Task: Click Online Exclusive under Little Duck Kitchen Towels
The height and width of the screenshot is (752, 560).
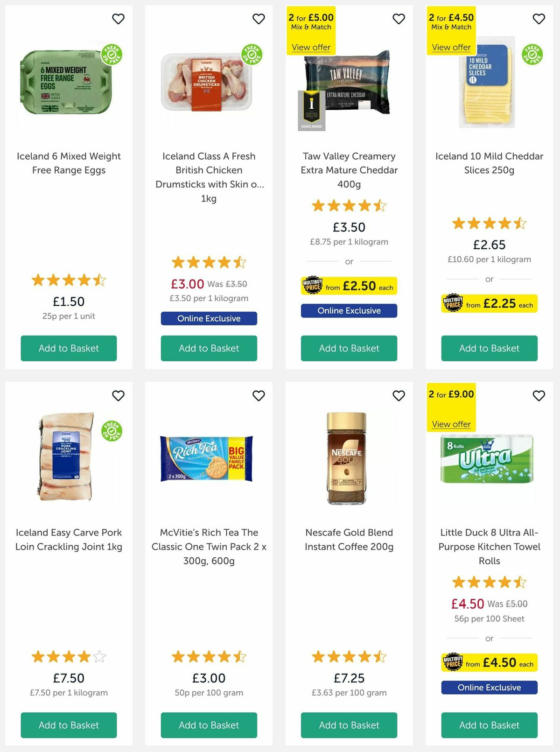Action: (x=489, y=687)
